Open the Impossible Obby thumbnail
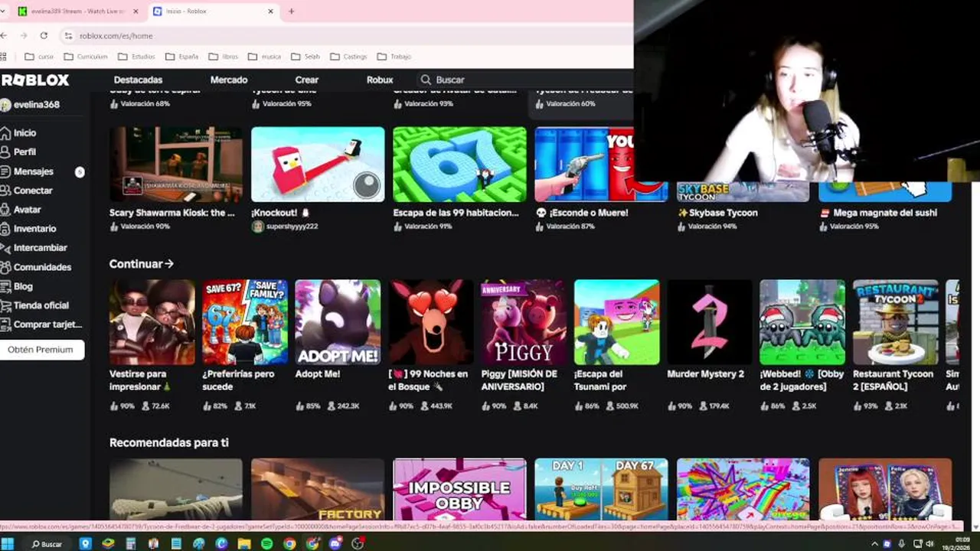 (x=459, y=489)
